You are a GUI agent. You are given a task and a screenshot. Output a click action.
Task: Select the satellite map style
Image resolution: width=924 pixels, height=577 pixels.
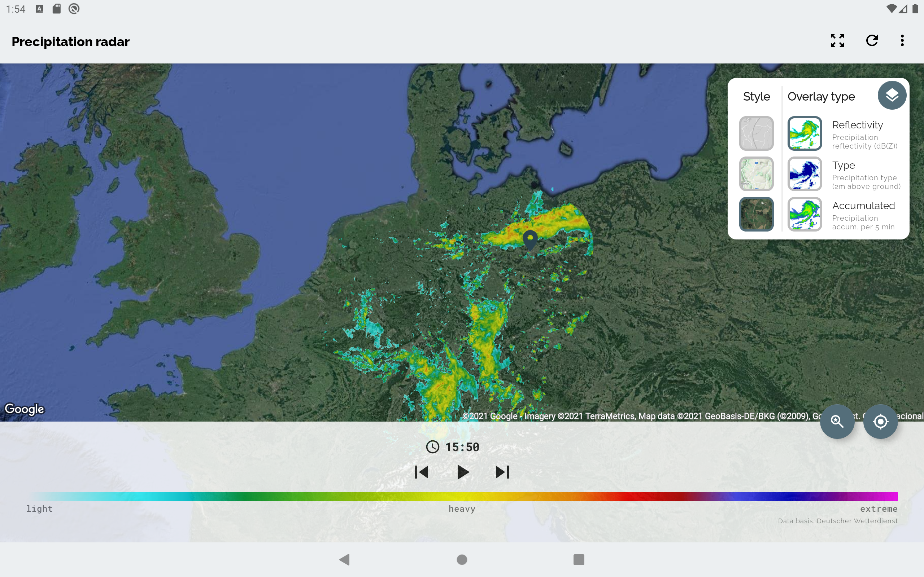(x=756, y=214)
